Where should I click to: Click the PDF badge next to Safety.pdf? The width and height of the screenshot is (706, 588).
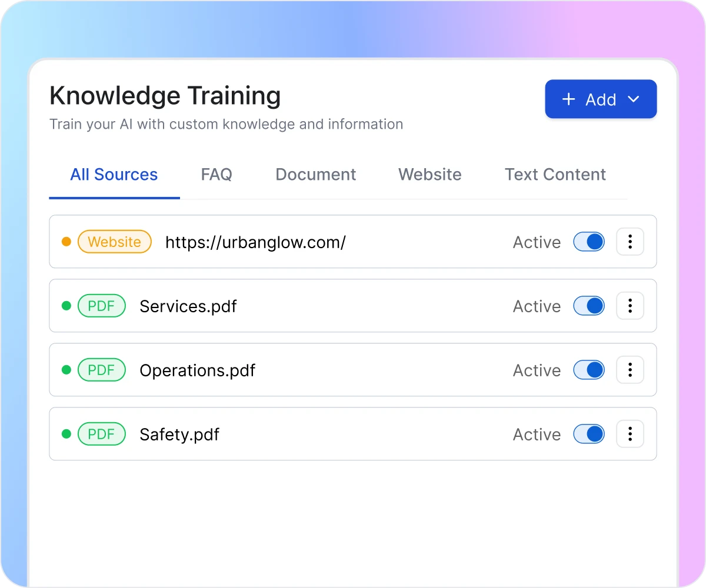(x=102, y=434)
